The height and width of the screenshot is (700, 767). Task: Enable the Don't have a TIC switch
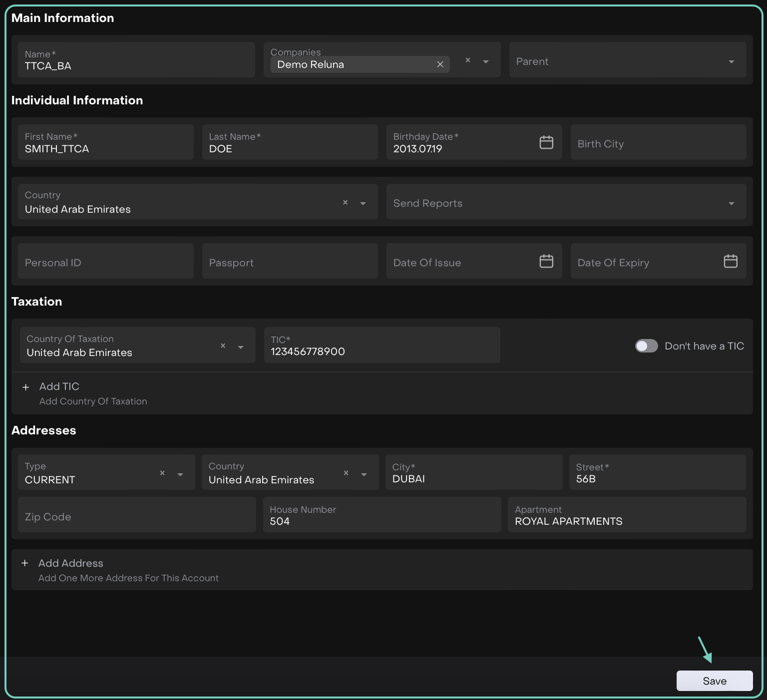646,346
